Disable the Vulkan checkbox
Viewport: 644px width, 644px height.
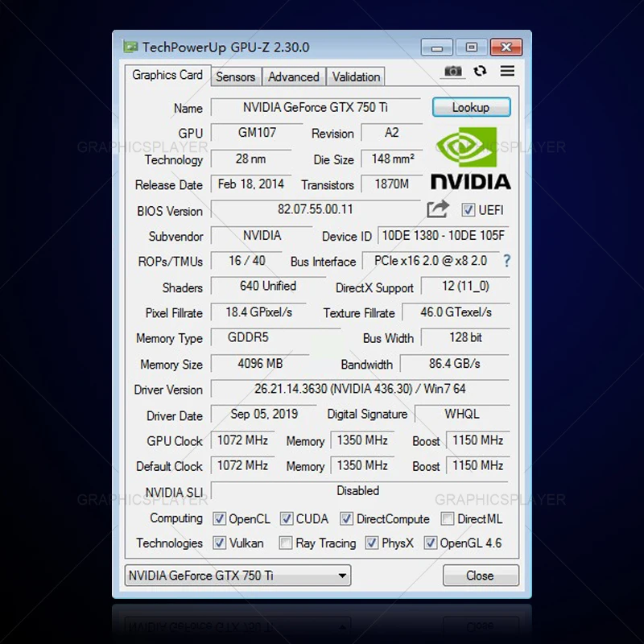coord(219,543)
